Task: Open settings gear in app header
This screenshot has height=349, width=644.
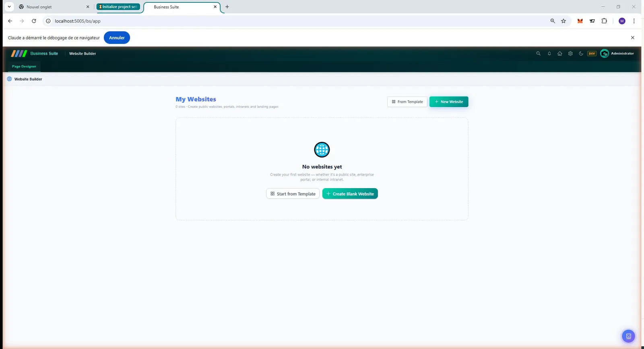Action: click(570, 53)
